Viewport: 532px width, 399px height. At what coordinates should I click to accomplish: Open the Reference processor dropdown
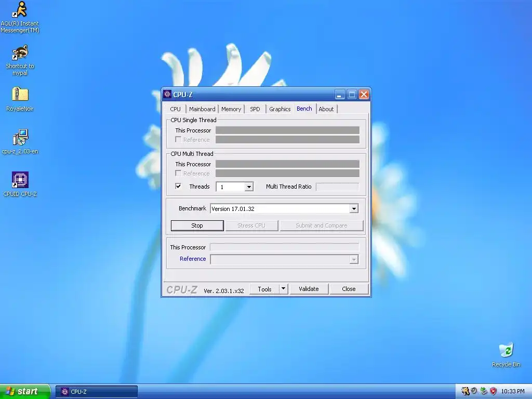[x=354, y=260]
